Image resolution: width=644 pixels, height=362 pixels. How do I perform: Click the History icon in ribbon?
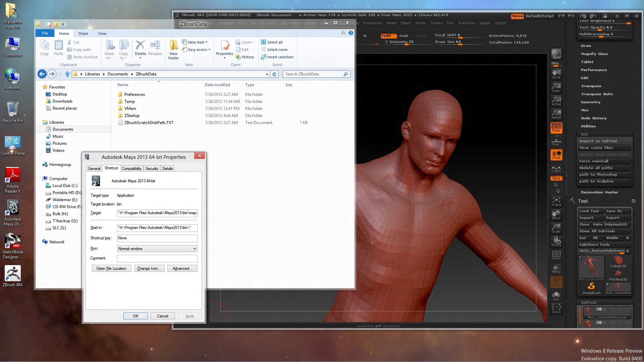pyautogui.click(x=245, y=57)
